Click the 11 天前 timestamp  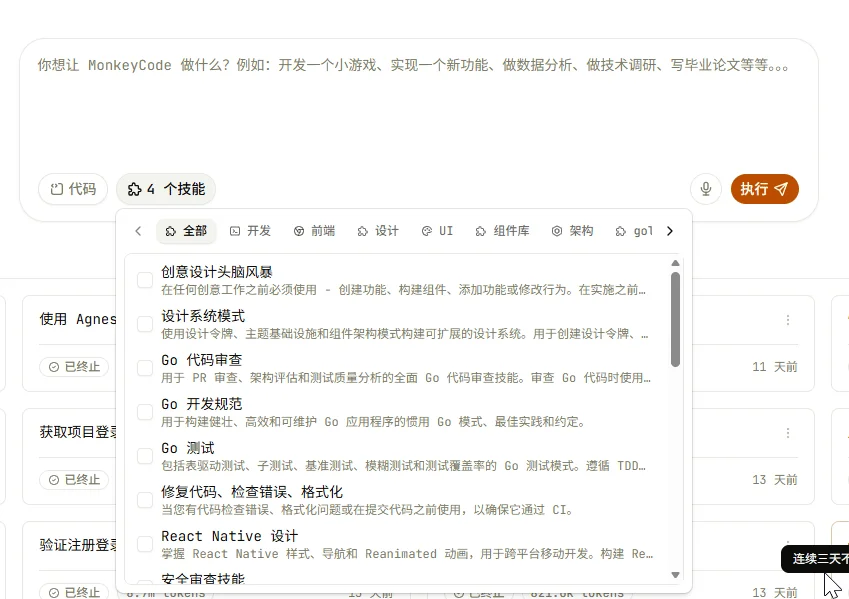coord(775,367)
